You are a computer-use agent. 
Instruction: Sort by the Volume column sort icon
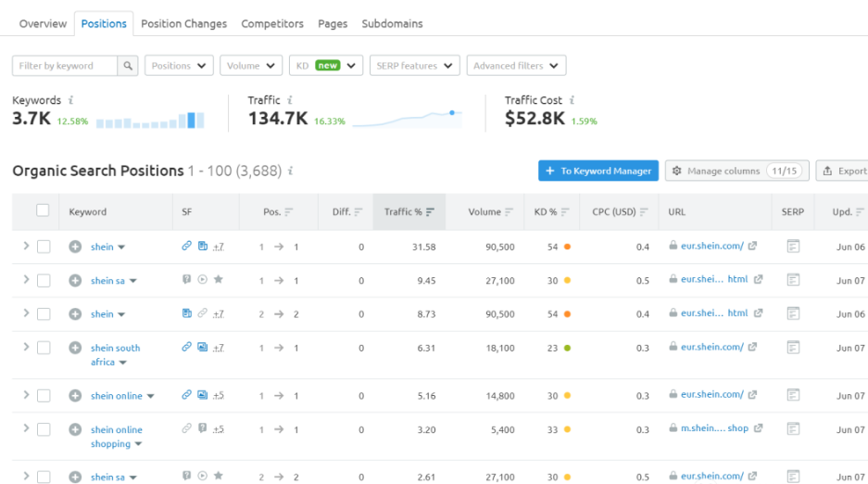pos(509,212)
